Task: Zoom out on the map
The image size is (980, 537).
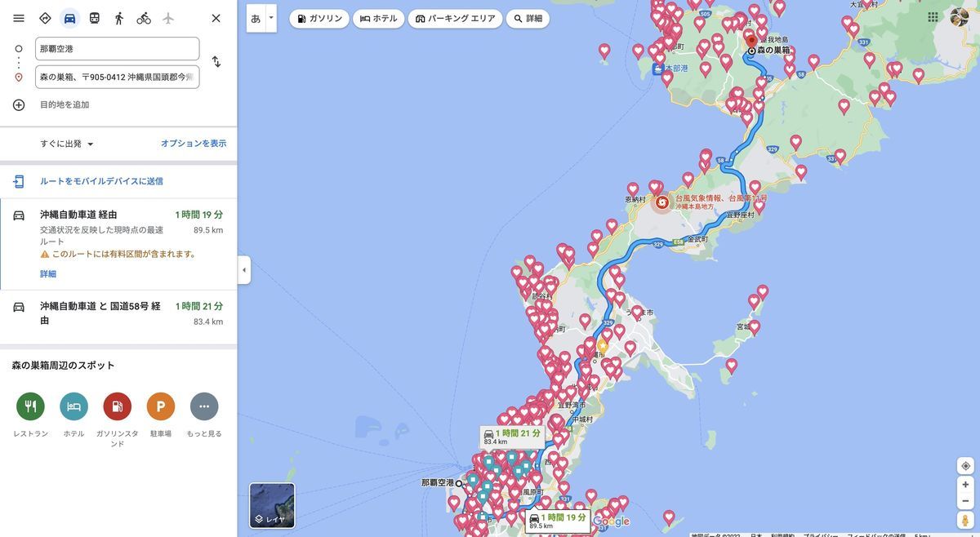Action: tap(965, 501)
